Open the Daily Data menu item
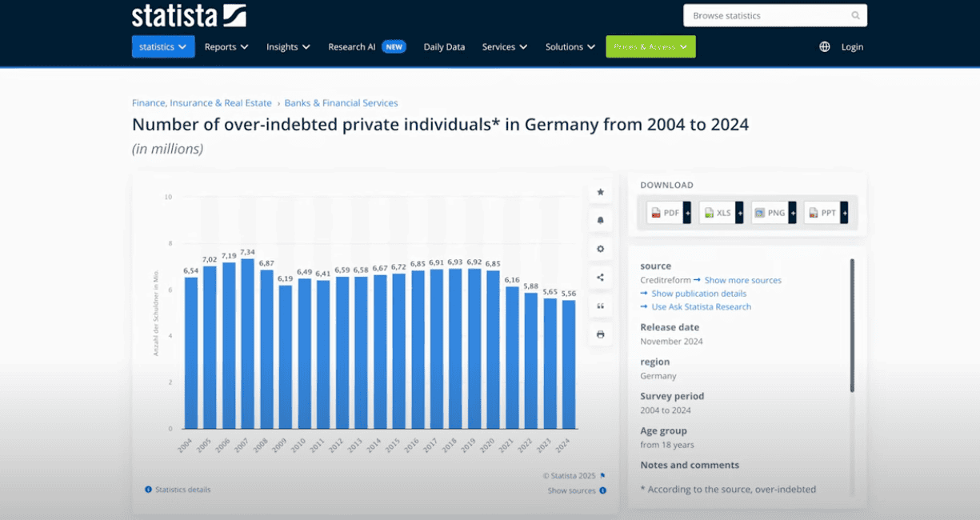980x520 pixels. click(444, 47)
